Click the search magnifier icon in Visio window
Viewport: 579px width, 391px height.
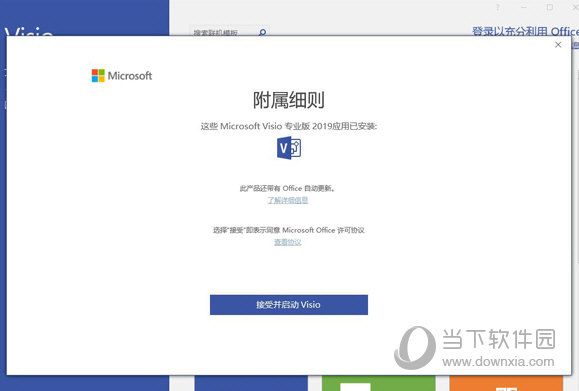point(263,32)
